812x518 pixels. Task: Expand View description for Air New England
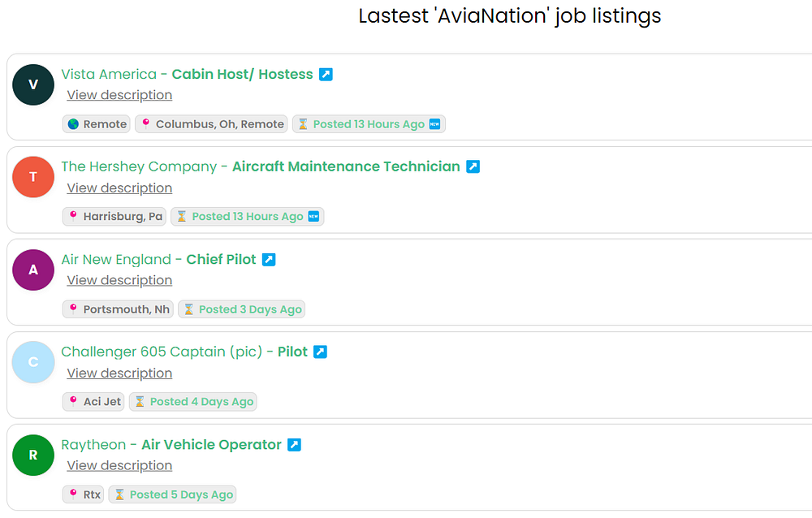tap(119, 280)
